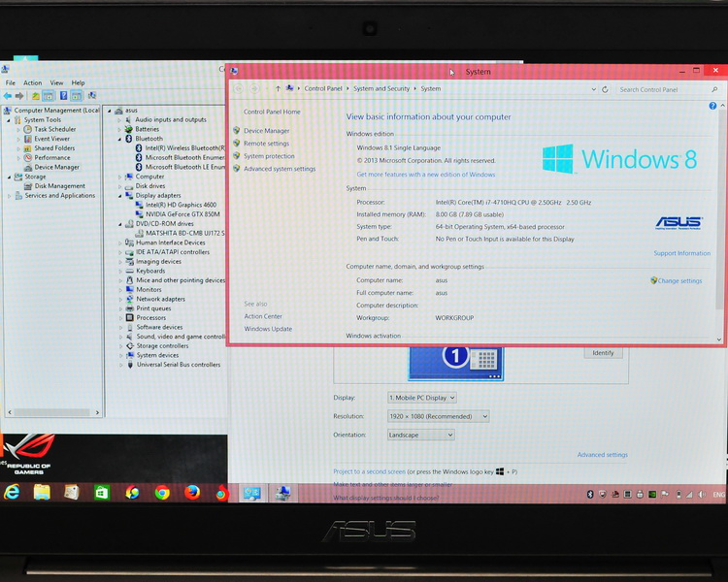Viewport: 728px width, 582px height.
Task: Click the Up arrow in System window address bar
Action: tap(278, 88)
